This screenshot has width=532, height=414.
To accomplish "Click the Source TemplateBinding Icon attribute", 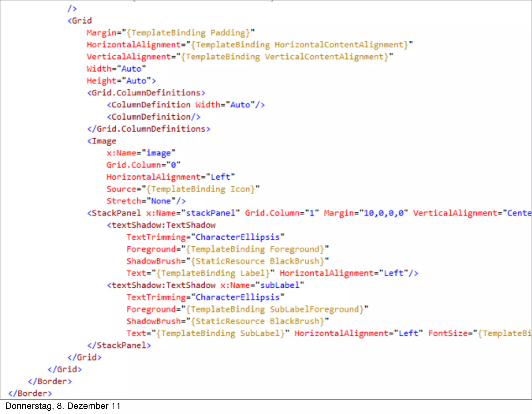I will click(183, 189).
